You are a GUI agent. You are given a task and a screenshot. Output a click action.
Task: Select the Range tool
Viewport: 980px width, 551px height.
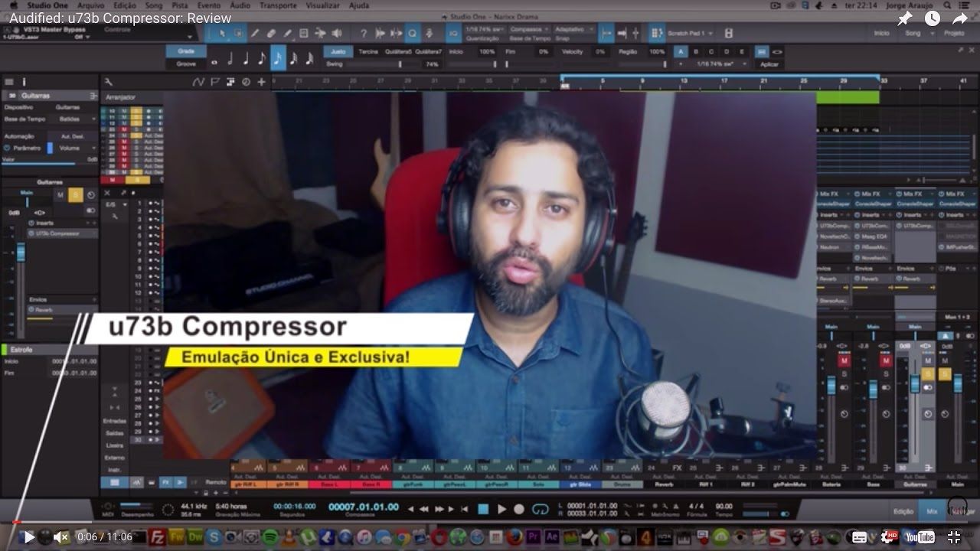tap(238, 34)
